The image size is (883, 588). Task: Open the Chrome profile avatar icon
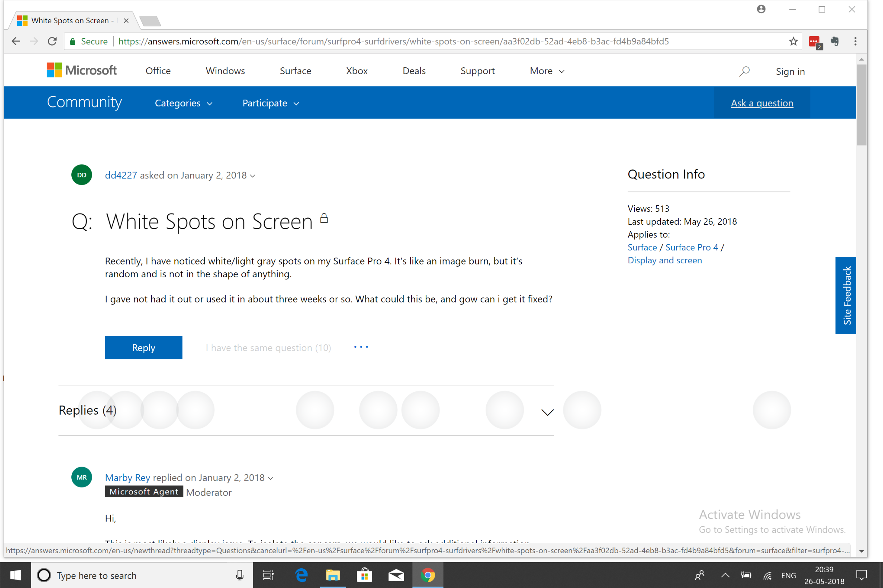[x=761, y=9]
